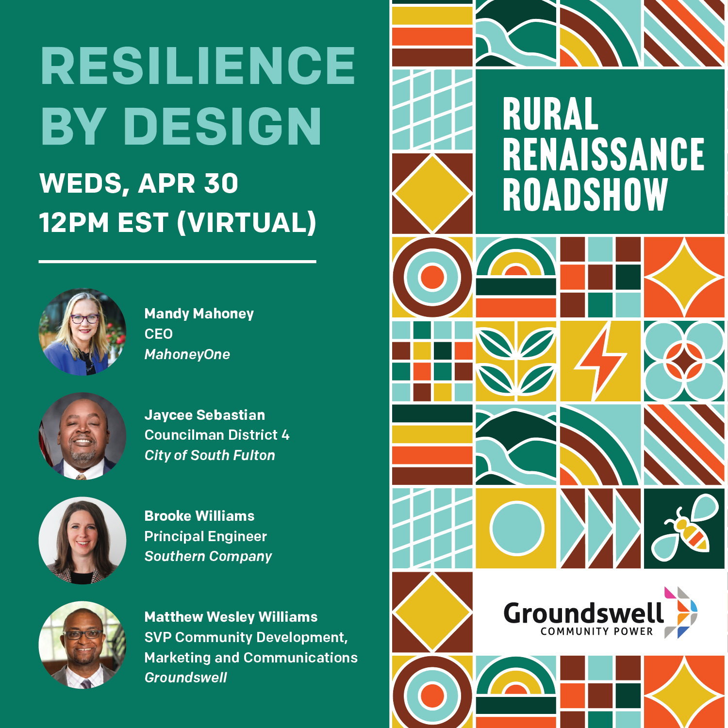Click the italic "Groundswell" text under Matthew Williams
Image resolution: width=728 pixels, height=728 pixels.
click(x=186, y=678)
